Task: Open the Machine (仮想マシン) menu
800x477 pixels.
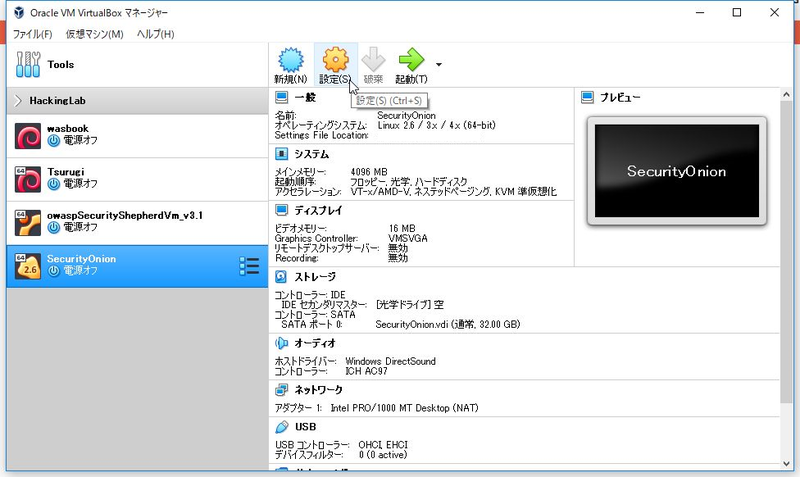Action: tap(94, 34)
